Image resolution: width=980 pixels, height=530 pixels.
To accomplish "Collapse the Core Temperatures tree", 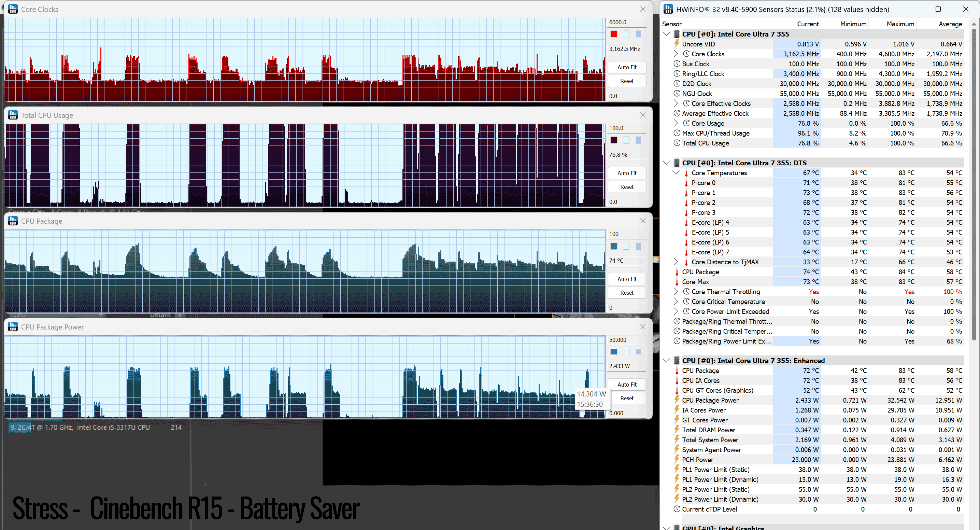I will pos(676,173).
